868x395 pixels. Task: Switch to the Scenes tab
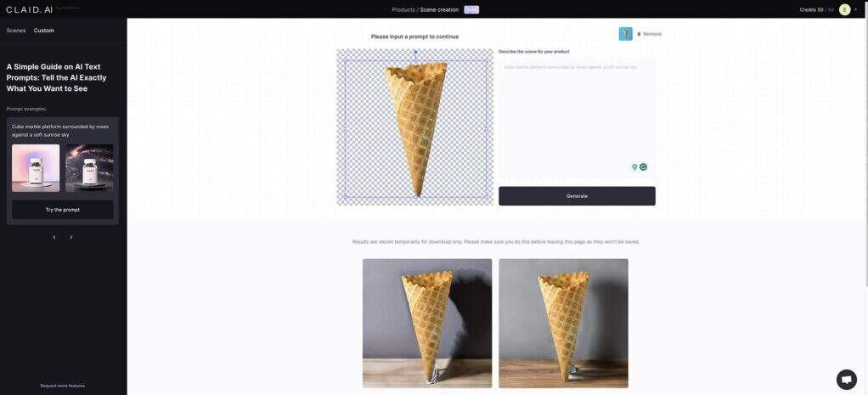coord(16,31)
